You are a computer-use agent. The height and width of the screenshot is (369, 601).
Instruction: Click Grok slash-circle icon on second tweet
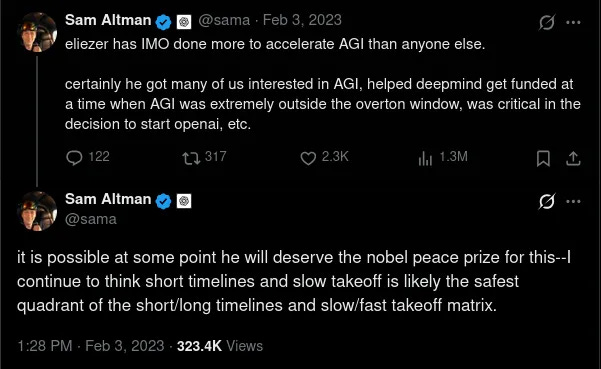tap(547, 201)
